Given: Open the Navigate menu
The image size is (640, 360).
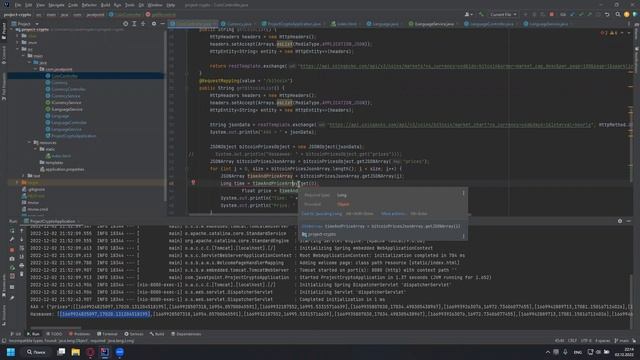Looking at the screenshot, I should (56, 5).
